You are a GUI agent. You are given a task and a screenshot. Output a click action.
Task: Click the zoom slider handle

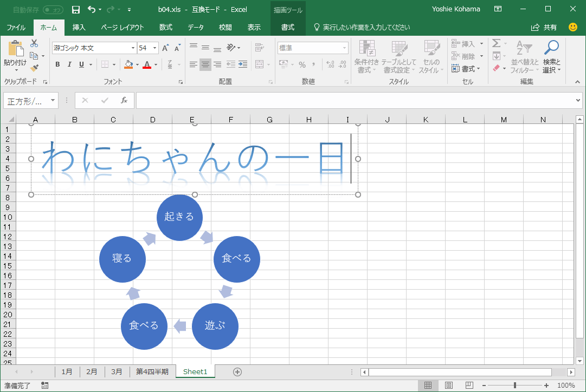click(x=515, y=386)
